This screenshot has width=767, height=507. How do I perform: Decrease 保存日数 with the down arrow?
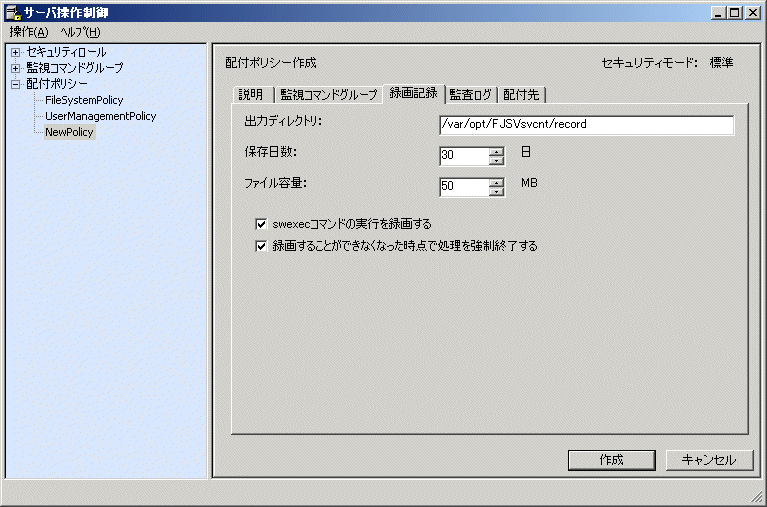496,161
